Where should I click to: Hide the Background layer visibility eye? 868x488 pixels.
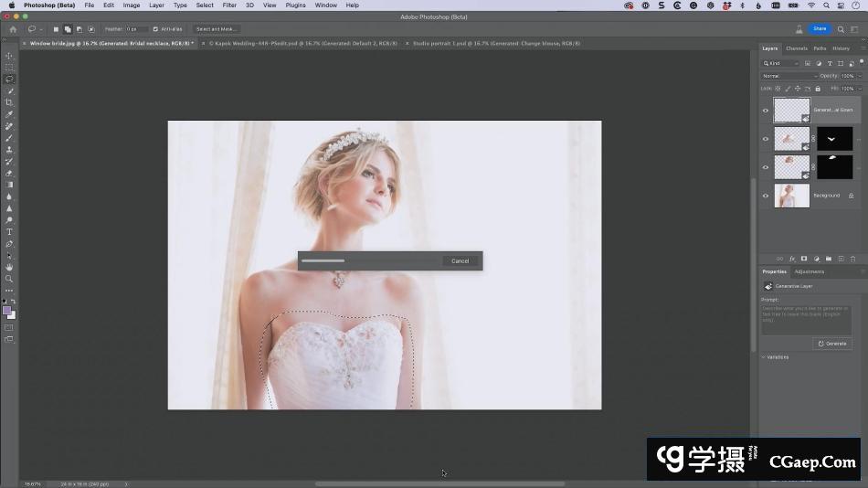tap(766, 196)
